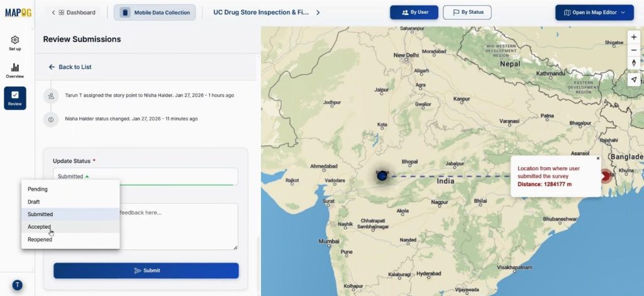Click Back to List link
Screen dimensions: 644x296
coord(70,67)
